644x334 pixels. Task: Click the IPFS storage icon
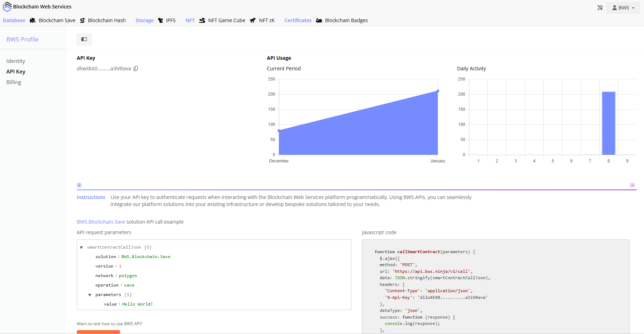(x=161, y=20)
